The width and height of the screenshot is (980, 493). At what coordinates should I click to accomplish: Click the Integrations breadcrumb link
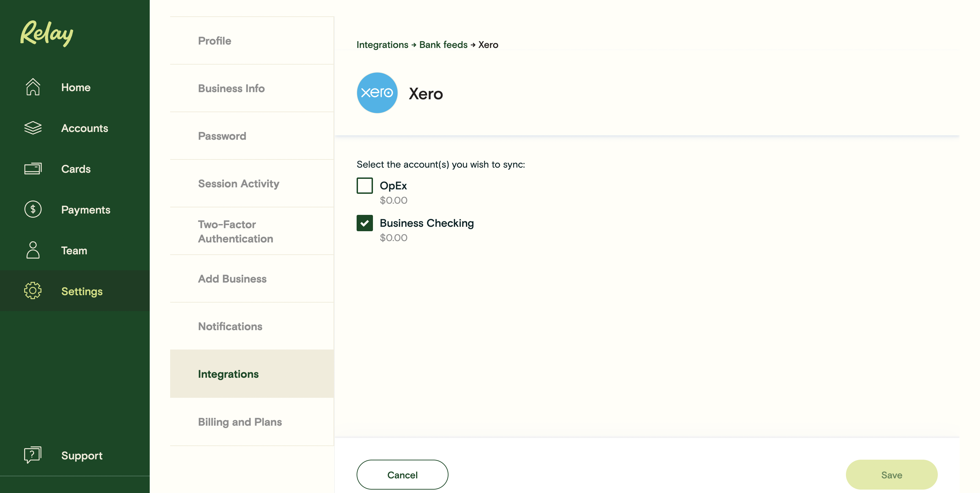click(x=382, y=45)
